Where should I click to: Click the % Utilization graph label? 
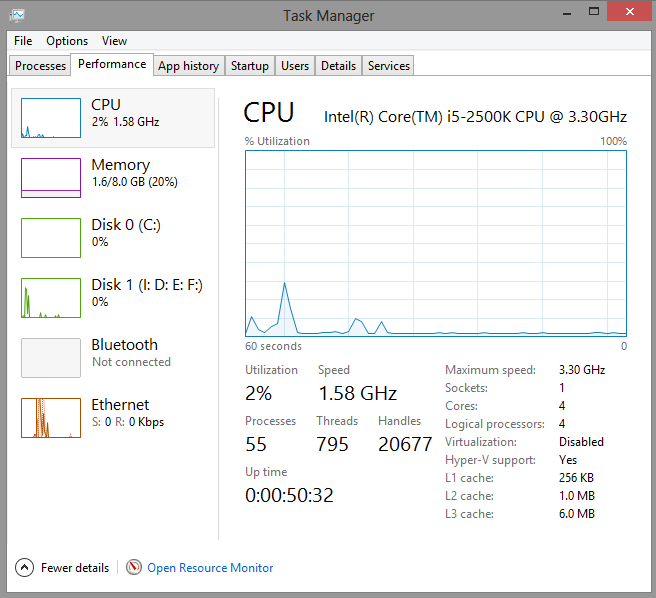tap(277, 141)
